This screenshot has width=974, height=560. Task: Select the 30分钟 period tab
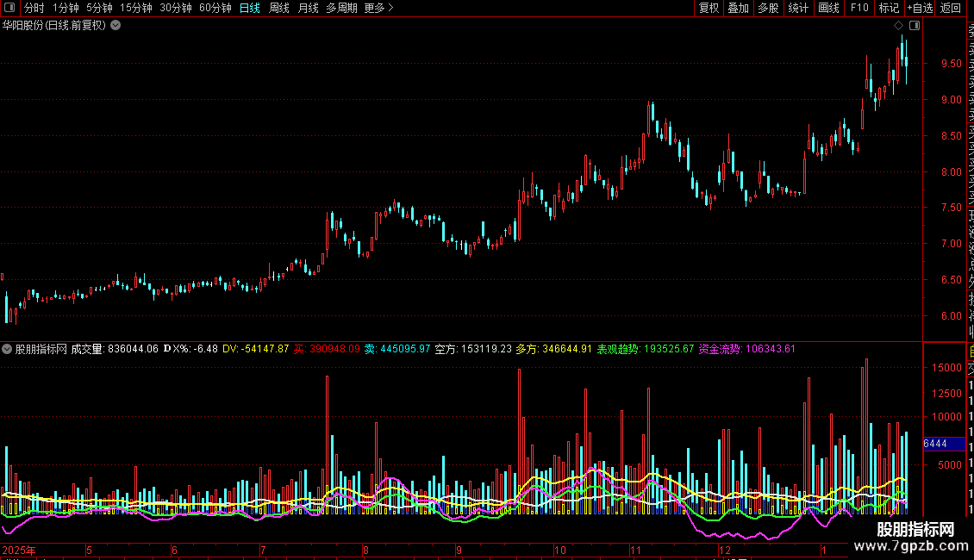click(176, 8)
